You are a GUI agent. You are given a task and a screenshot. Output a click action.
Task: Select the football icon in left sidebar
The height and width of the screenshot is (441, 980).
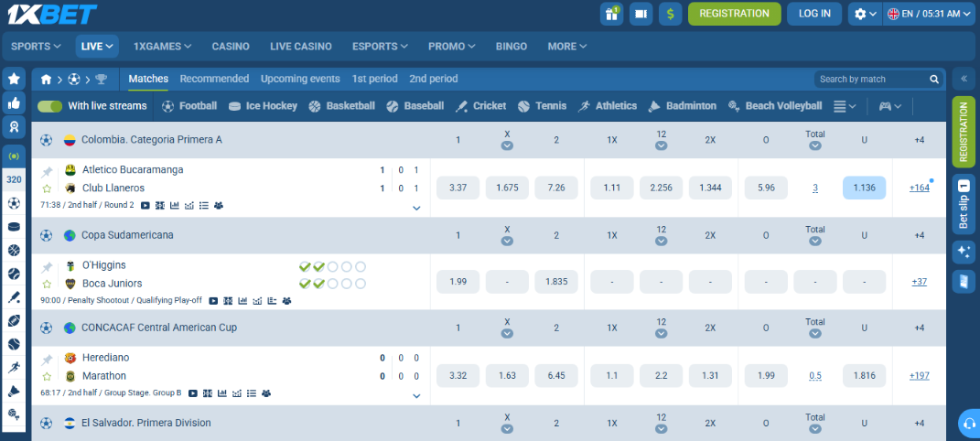[14, 203]
